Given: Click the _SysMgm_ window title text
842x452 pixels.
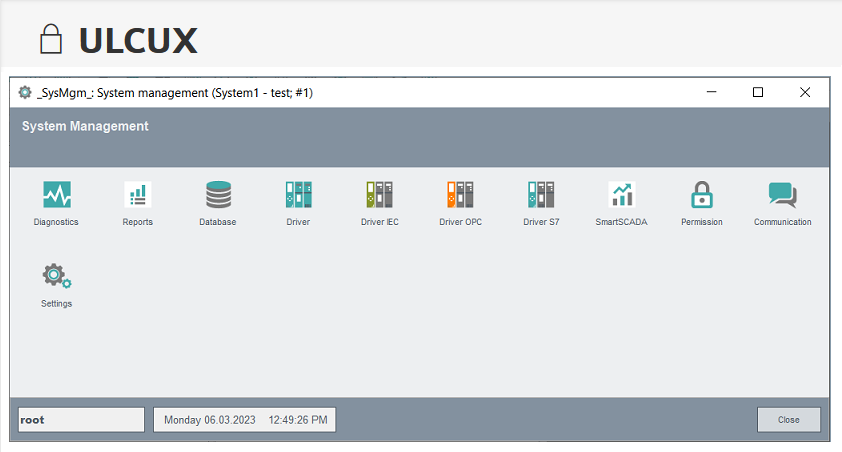Looking at the screenshot, I should point(175,93).
